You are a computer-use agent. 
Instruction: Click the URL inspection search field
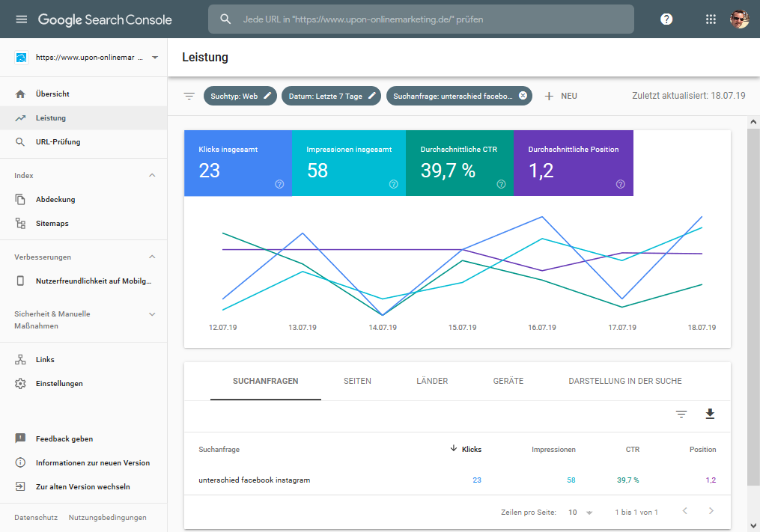point(421,19)
